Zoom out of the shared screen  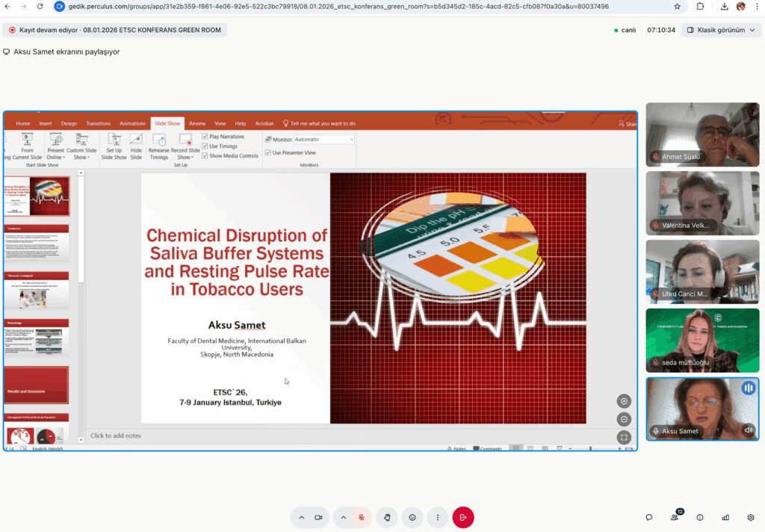click(625, 419)
